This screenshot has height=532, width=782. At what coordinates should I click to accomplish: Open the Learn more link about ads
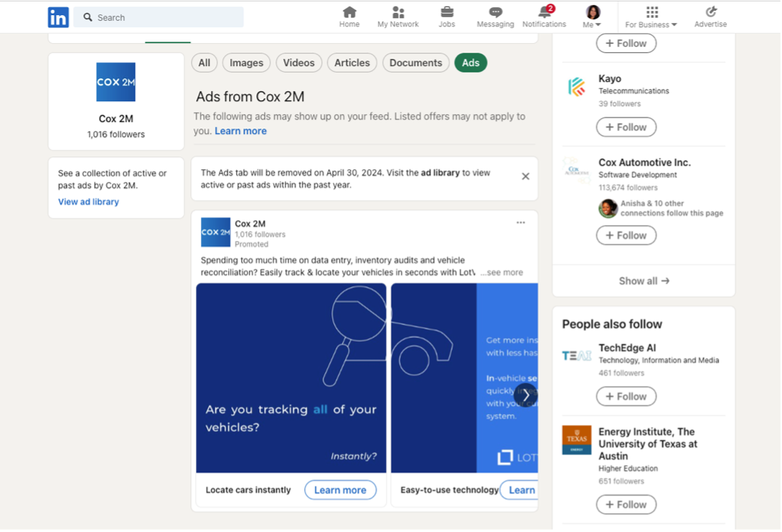[241, 130]
